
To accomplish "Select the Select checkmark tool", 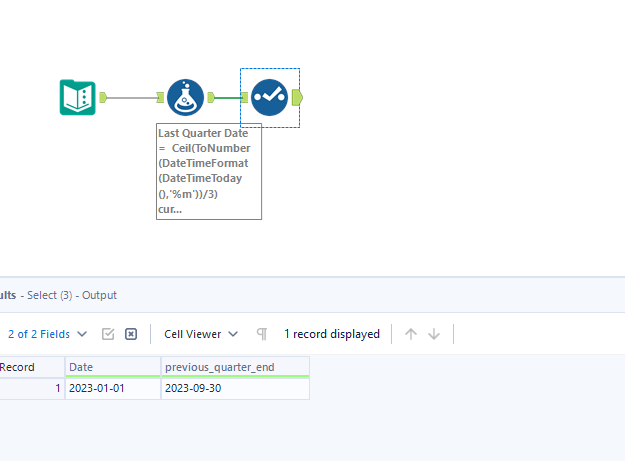I will 269,98.
